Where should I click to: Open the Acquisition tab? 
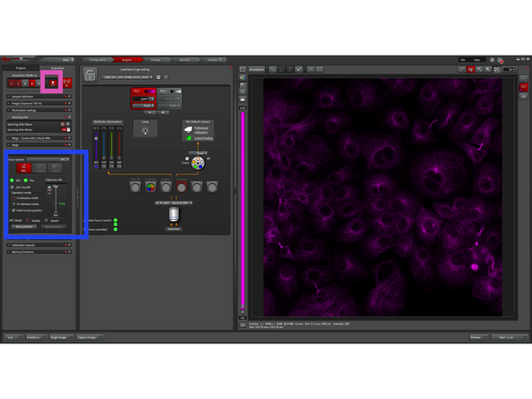click(x=57, y=68)
